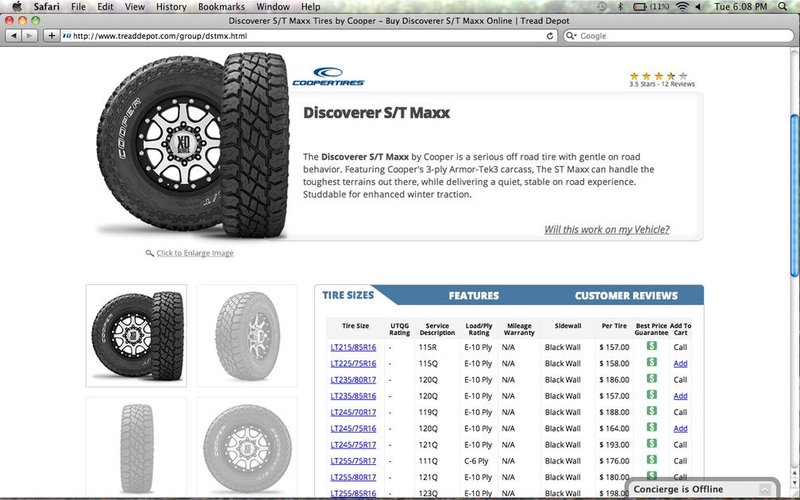Open the battery status icon
The image size is (800, 500).
pos(651,7)
